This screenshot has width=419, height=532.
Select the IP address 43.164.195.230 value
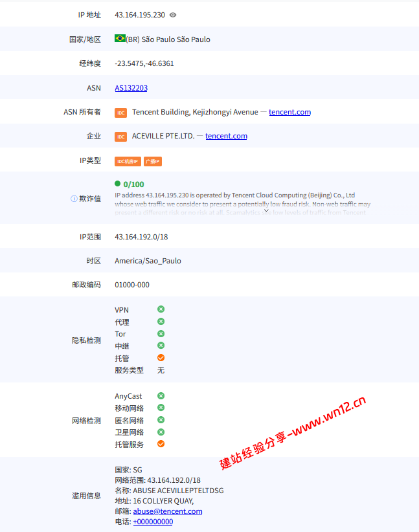[140, 15]
